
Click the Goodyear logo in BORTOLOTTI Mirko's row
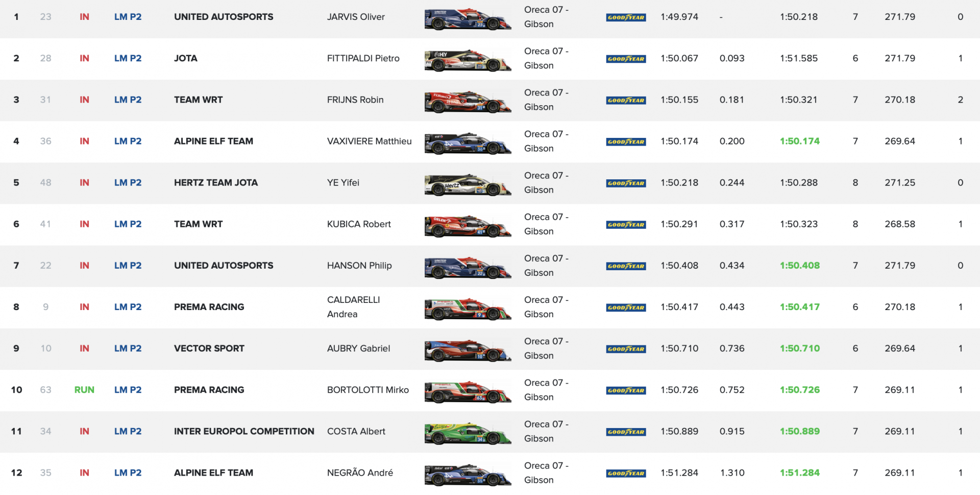point(626,391)
